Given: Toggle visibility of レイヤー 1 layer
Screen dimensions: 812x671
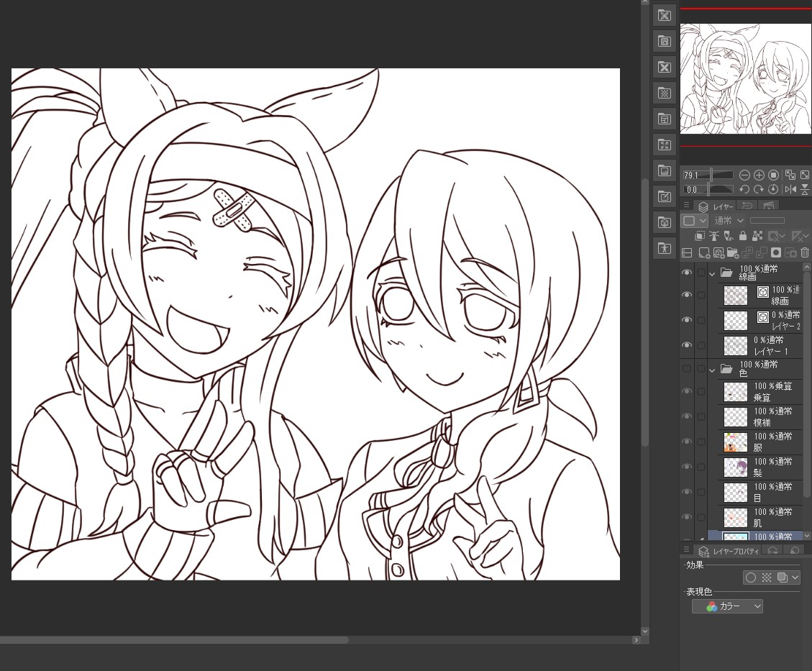Looking at the screenshot, I should pos(687,345).
